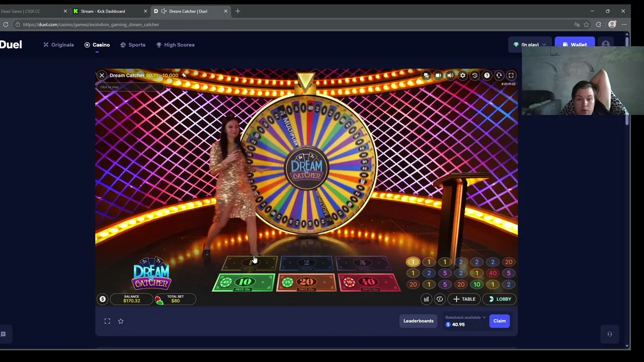Mute the game sound speaker icon
This screenshot has width=644, height=362.
(x=450, y=75)
